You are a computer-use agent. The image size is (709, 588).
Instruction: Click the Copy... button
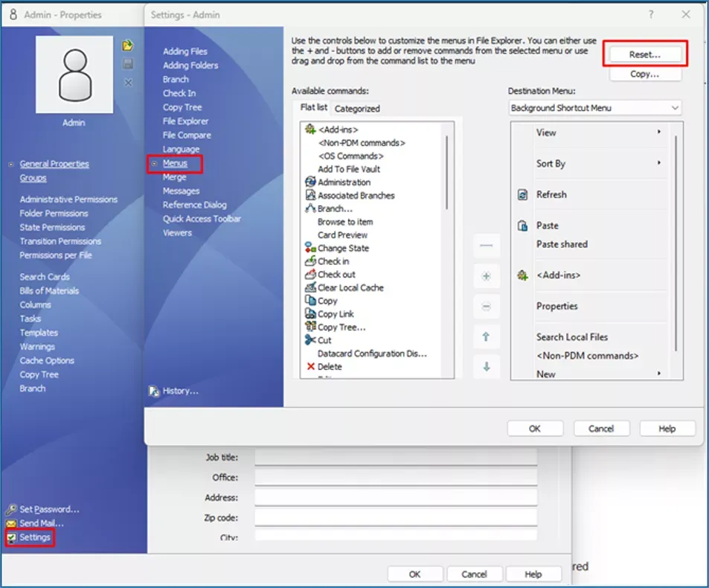click(645, 74)
